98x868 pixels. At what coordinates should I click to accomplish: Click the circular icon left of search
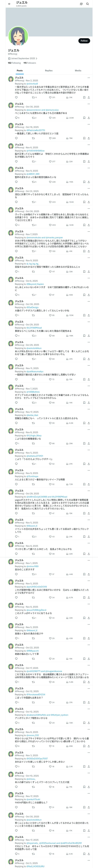pos(81,4)
